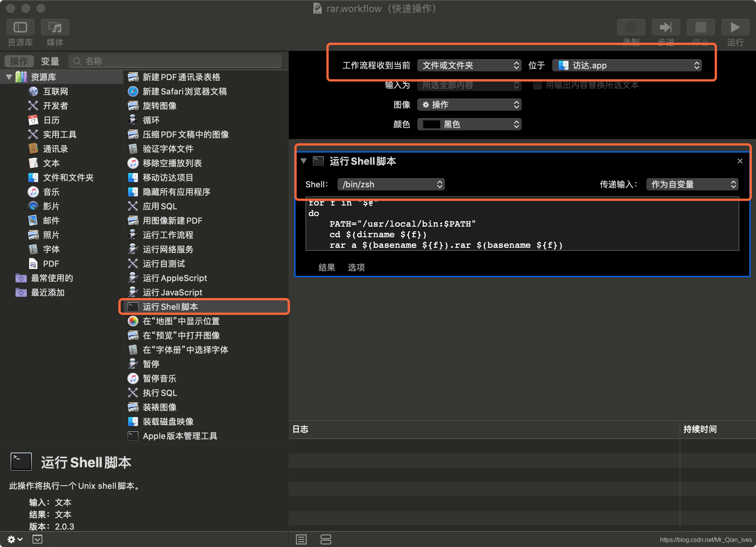Click the Record button in toolbar
Image resolution: width=756 pixels, height=547 pixels.
pos(631,27)
